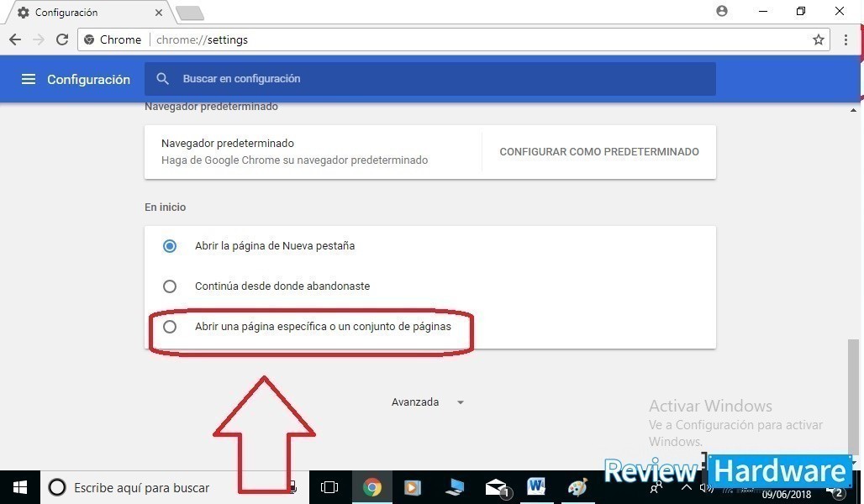The width and height of the screenshot is (864, 504).
Task: Open the film media app on the taskbar
Action: click(x=413, y=487)
